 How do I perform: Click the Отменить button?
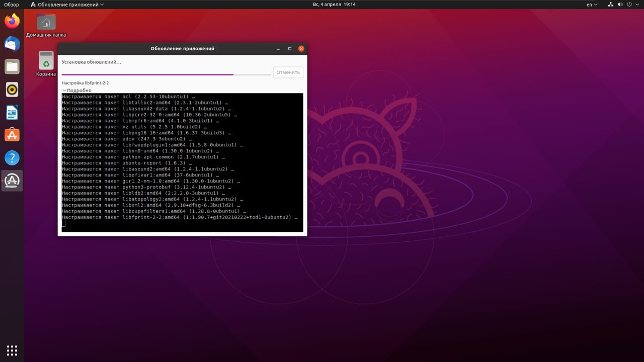(x=288, y=72)
